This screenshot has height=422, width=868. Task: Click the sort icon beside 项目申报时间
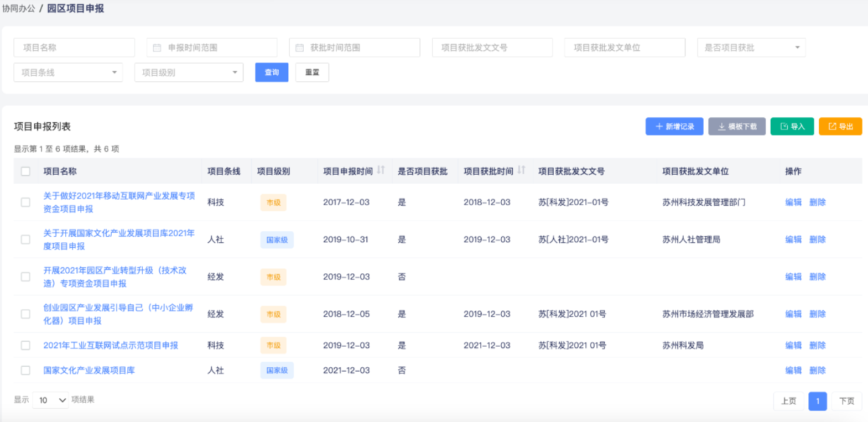coord(381,170)
